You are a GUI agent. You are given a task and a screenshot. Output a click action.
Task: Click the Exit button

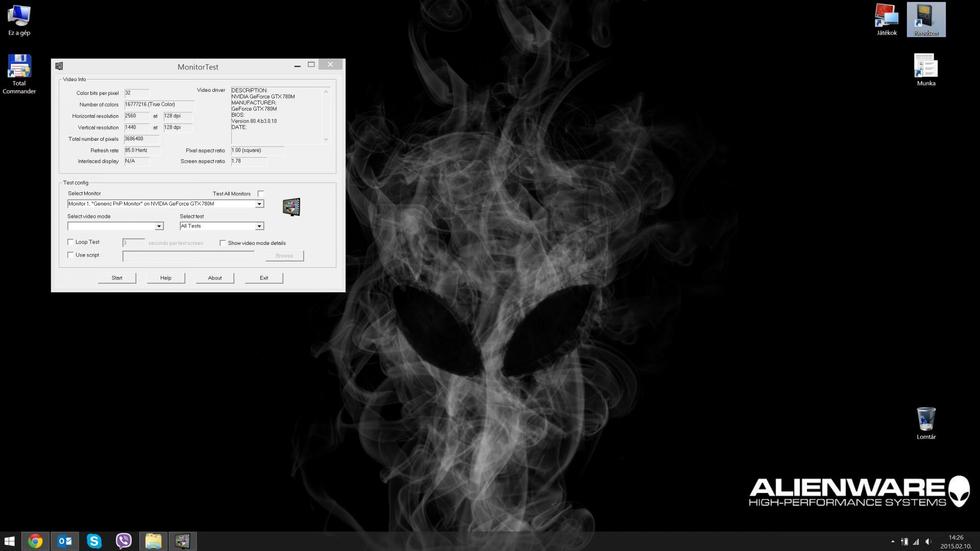tap(264, 278)
